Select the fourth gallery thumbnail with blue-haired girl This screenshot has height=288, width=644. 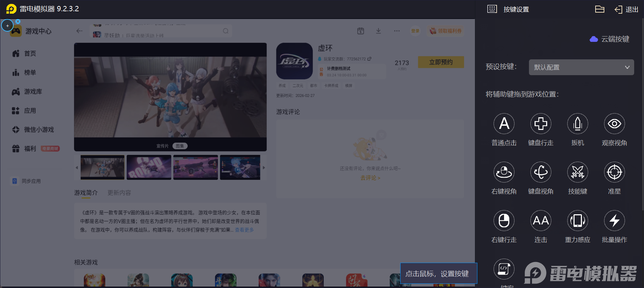(x=240, y=168)
